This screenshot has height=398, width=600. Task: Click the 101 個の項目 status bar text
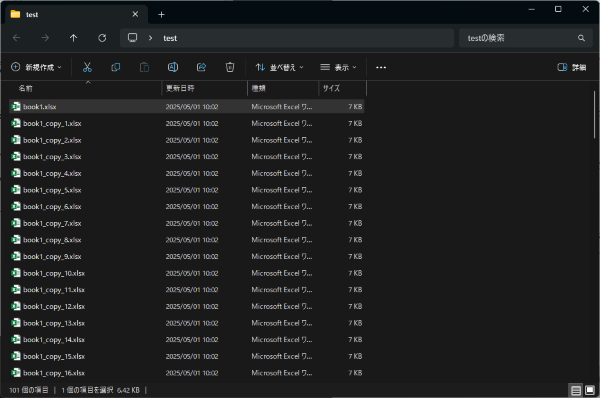pyautogui.click(x=29, y=390)
